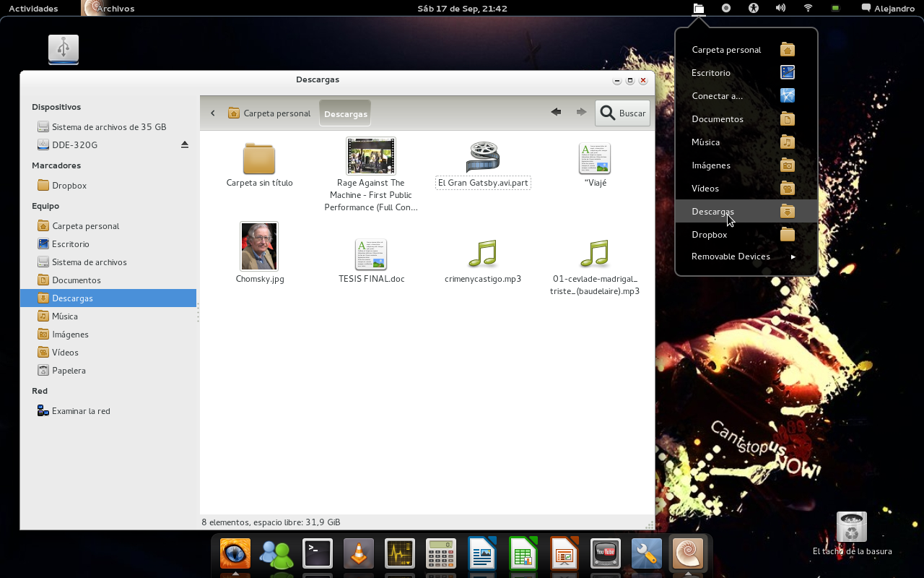Choose Vídeos in the places menu

tap(746, 189)
